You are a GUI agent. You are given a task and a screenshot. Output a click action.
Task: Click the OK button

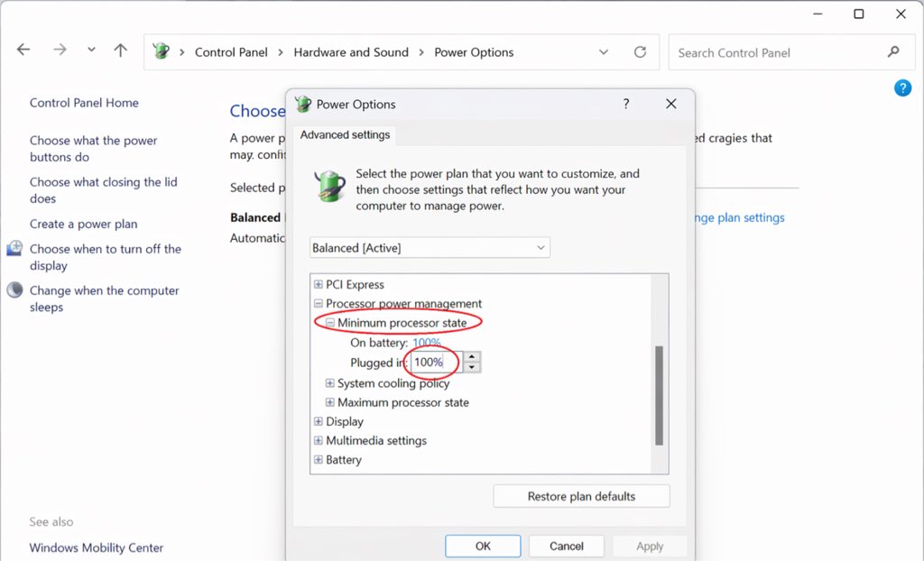pos(483,547)
